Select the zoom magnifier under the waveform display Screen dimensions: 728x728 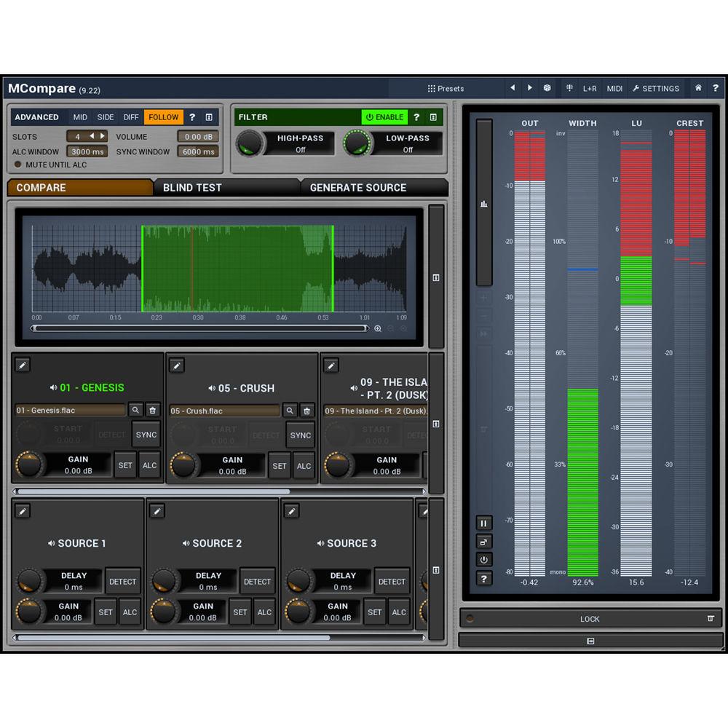point(378,328)
